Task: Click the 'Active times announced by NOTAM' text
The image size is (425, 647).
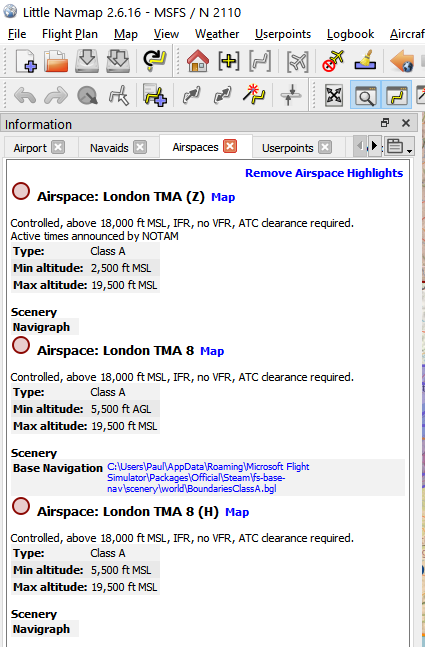Action: click(x=94, y=236)
